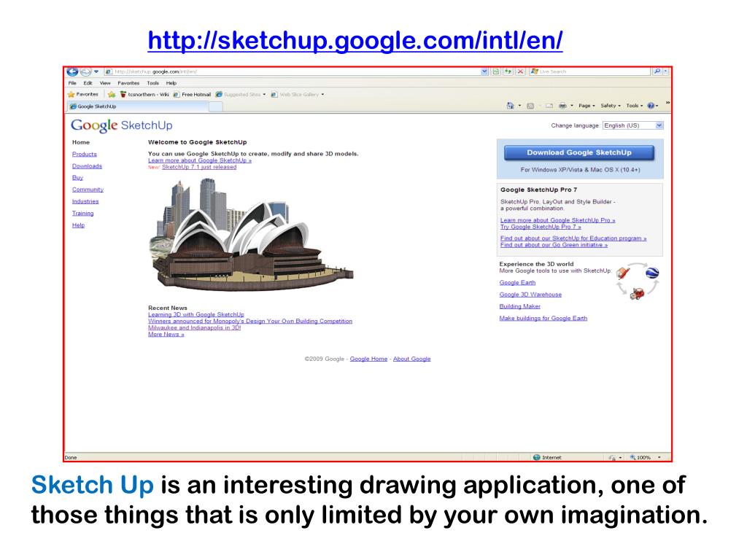Open the View menu
Viewport: 747px width, 560px height.
pos(105,83)
